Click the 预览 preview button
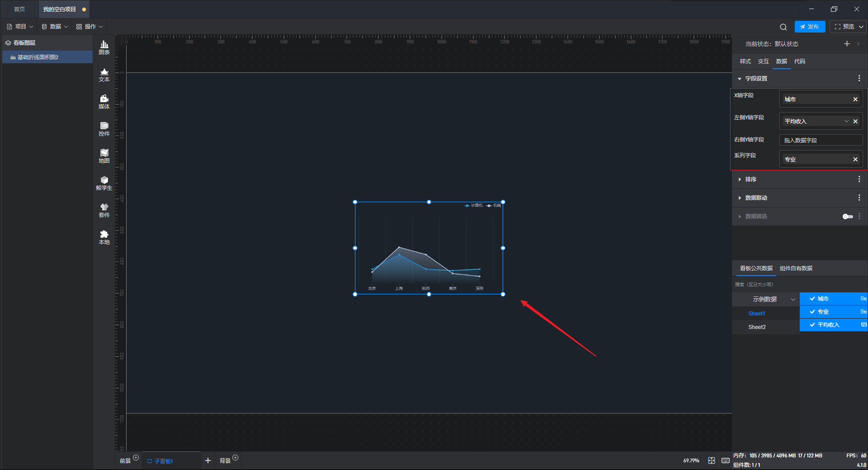Viewport: 868px width, 470px height. (x=844, y=27)
